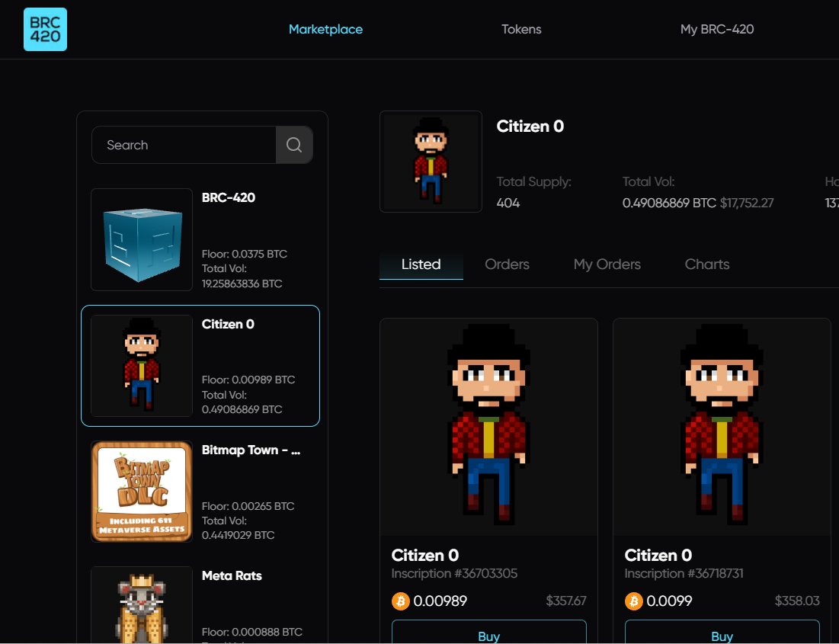Focus the Search input field
The width and height of the screenshot is (839, 644).
click(184, 145)
